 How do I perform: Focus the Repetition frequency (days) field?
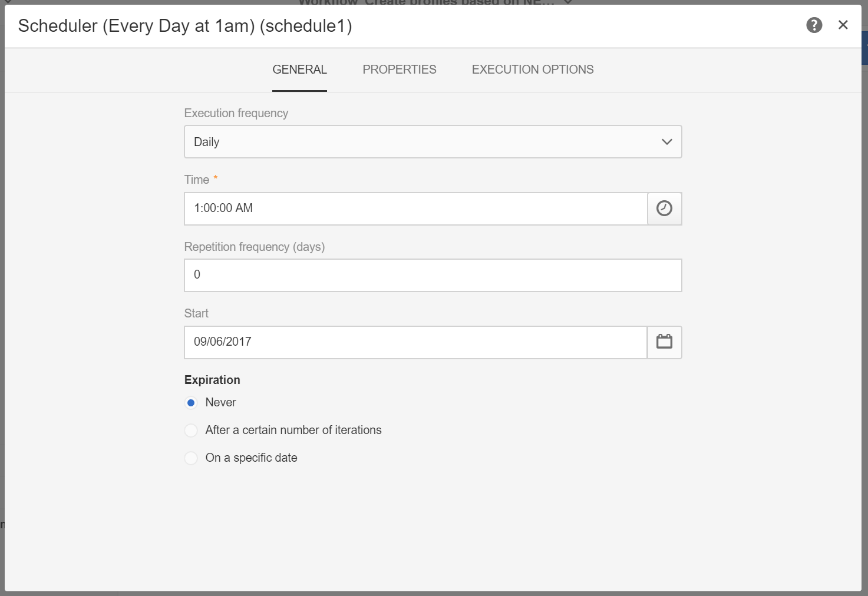433,275
